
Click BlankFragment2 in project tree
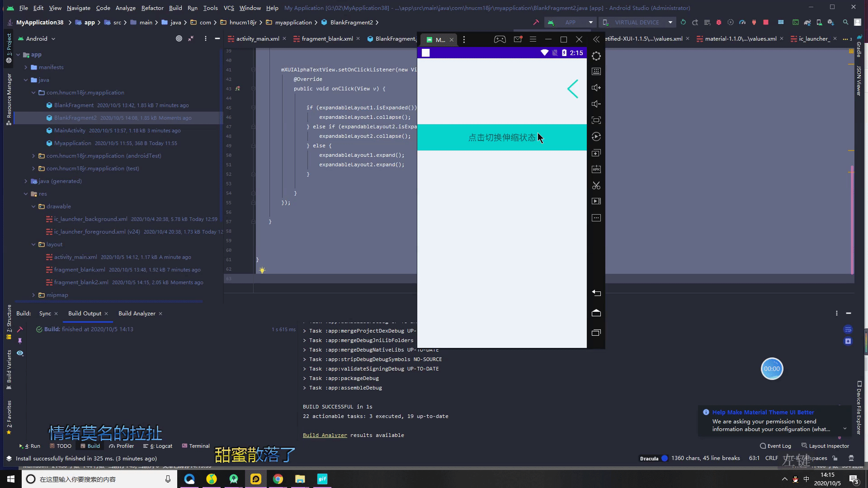pyautogui.click(x=75, y=117)
